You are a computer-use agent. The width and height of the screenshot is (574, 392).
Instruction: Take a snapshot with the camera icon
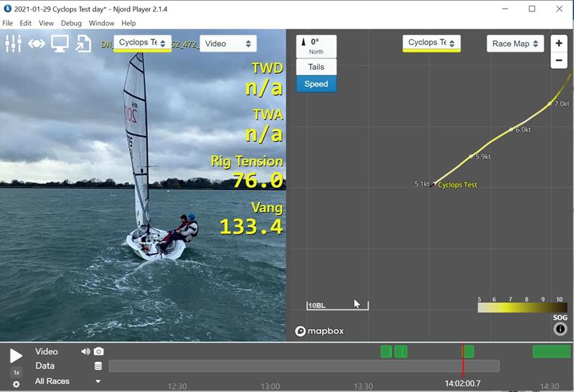tap(98, 352)
